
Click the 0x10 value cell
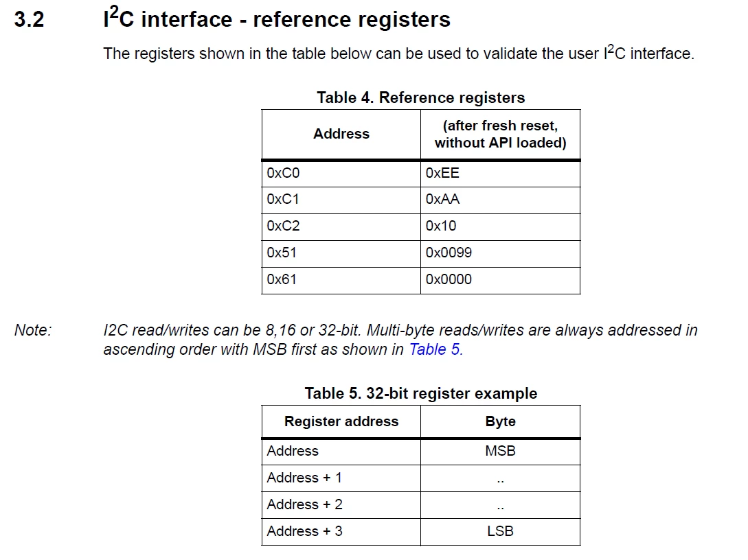click(x=501, y=227)
